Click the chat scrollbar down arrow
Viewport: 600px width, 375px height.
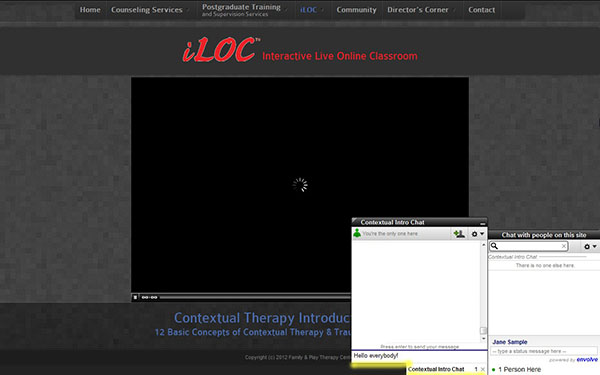pos(483,339)
